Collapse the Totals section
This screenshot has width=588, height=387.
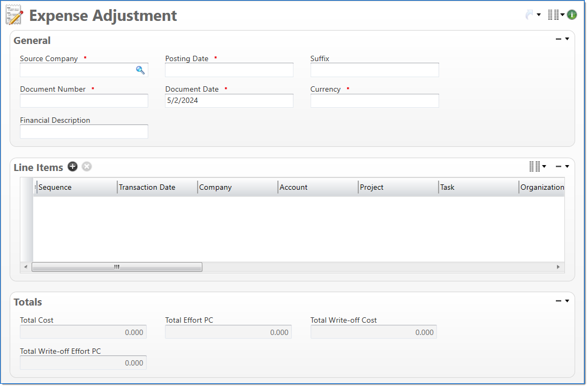[x=559, y=301]
